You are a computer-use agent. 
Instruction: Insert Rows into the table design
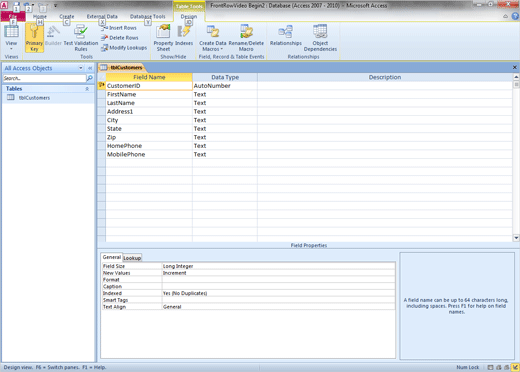(x=119, y=28)
